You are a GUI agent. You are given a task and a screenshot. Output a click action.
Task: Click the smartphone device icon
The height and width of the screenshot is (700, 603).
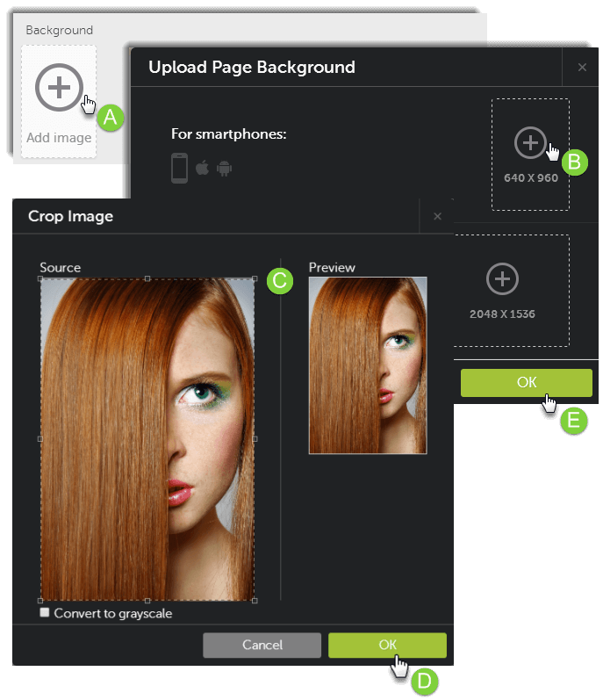click(x=179, y=168)
